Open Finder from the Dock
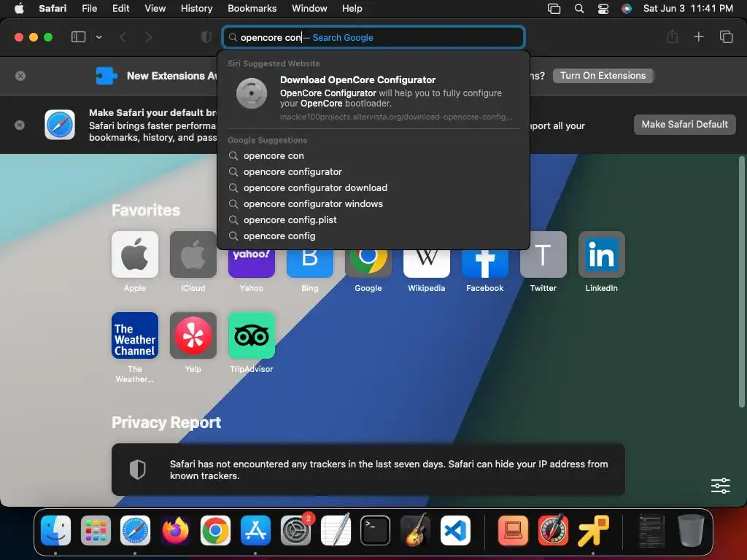 55,530
